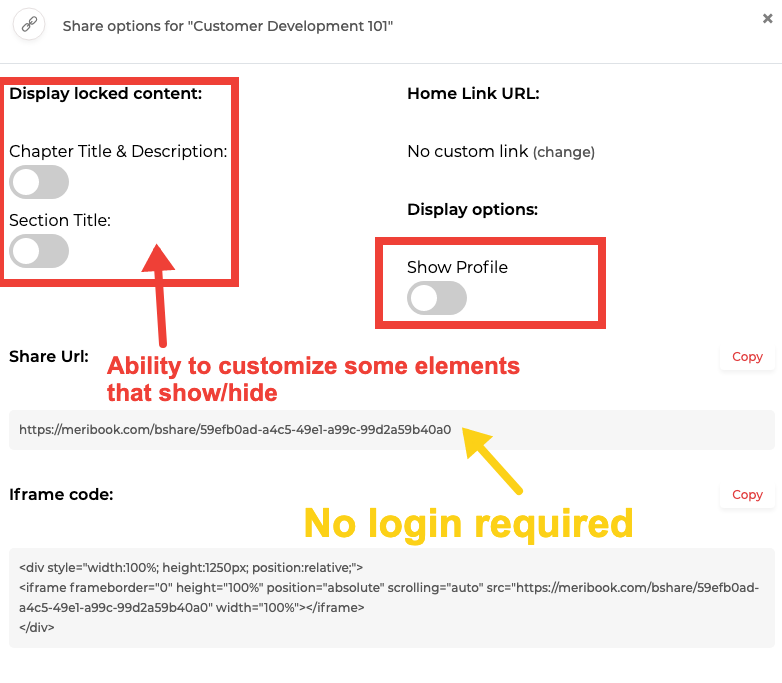Click inside the Iframe code text box

point(391,598)
